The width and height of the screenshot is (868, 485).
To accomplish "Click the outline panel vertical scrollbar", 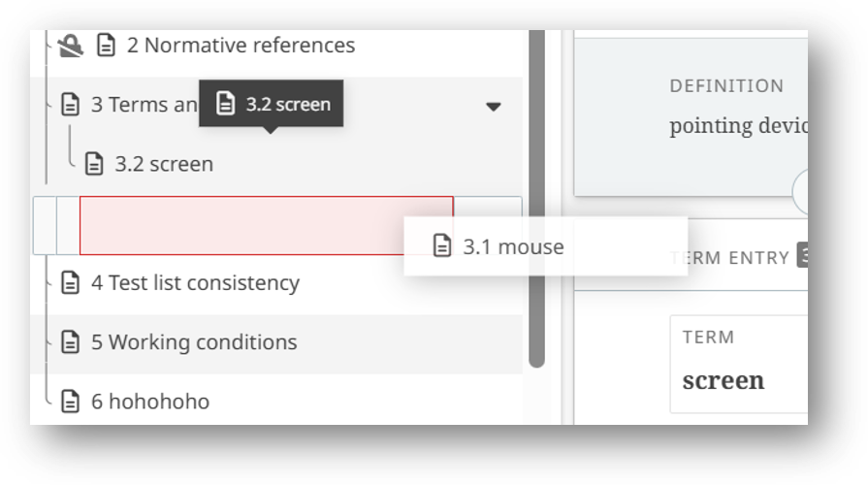I will [x=536, y=194].
